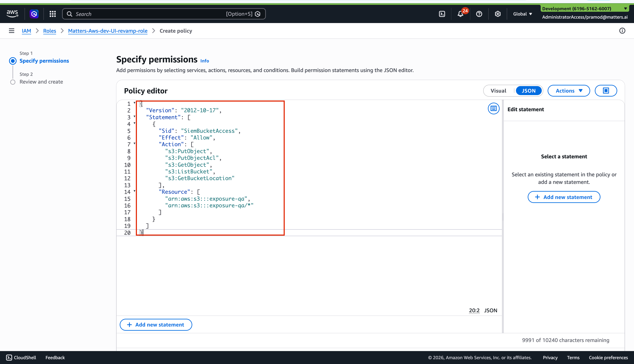This screenshot has width=634, height=364.
Task: Open the help question mark menu
Action: pos(479,14)
